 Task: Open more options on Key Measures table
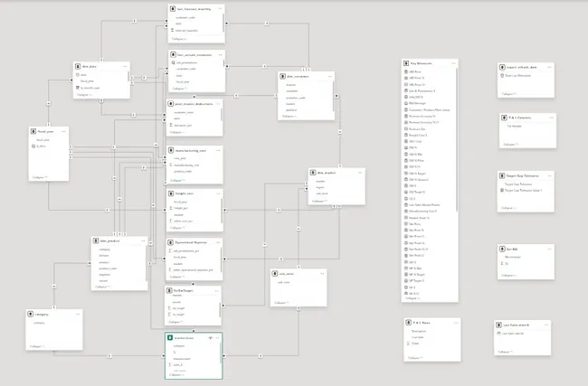[x=453, y=62]
